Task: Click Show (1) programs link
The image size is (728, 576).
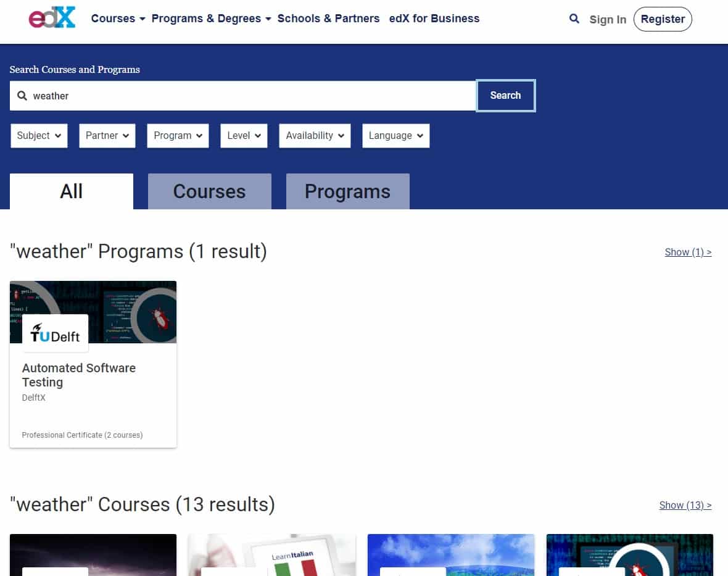Action: click(x=688, y=253)
